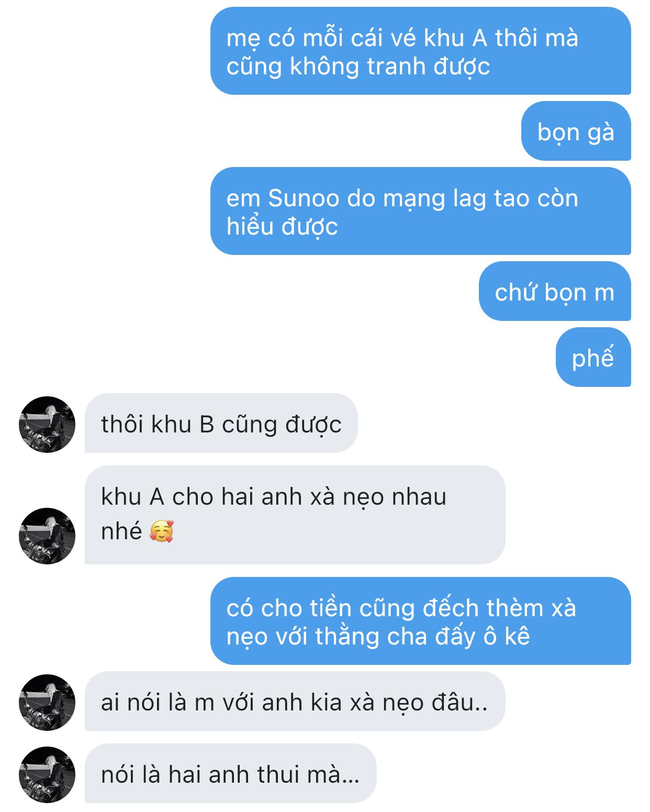Click the text 'hiểu được' in blue bubble
Image resolution: width=650 pixels, height=812 pixels.
pyautogui.click(x=282, y=227)
